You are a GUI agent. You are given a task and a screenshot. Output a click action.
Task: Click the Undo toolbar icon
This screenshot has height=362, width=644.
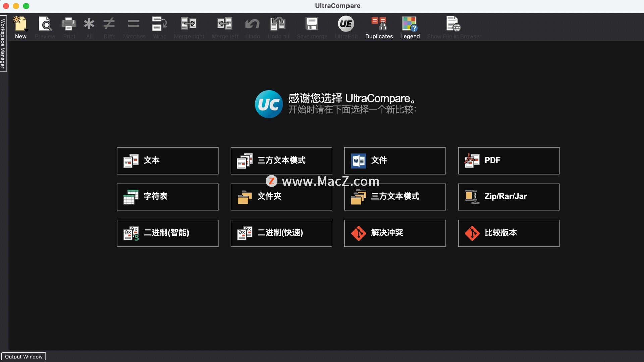[x=253, y=24]
